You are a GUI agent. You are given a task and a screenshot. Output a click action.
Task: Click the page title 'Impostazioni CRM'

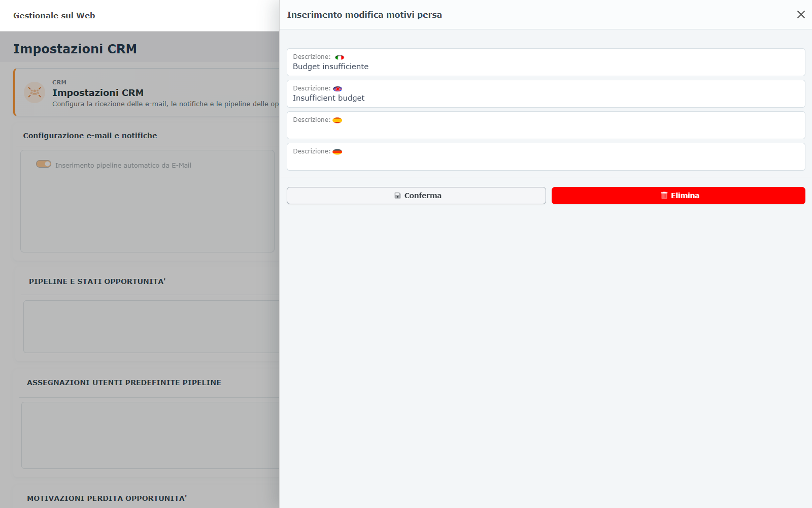tap(75, 49)
